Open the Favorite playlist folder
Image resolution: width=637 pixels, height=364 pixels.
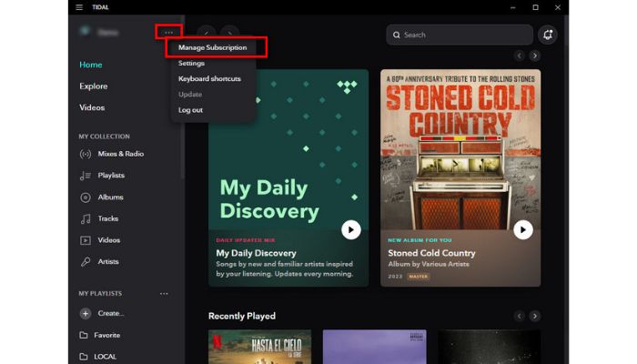106,335
